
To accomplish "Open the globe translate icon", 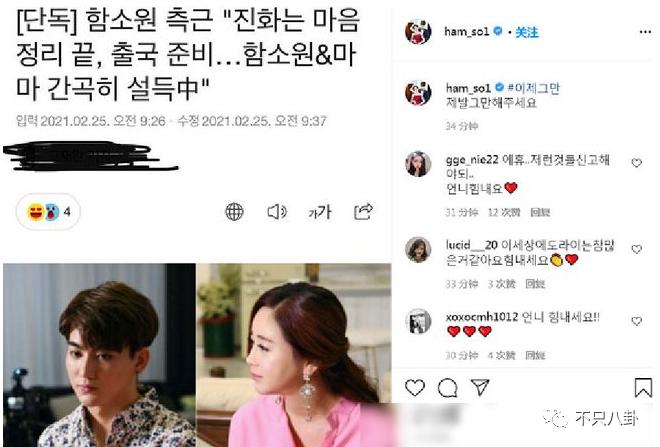I will pos(234,212).
